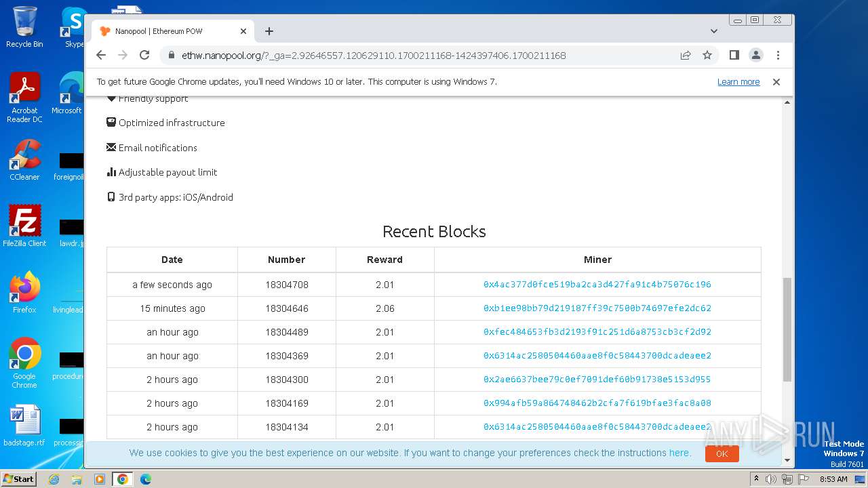View site information lock icon
The width and height of the screenshot is (868, 488).
171,55
